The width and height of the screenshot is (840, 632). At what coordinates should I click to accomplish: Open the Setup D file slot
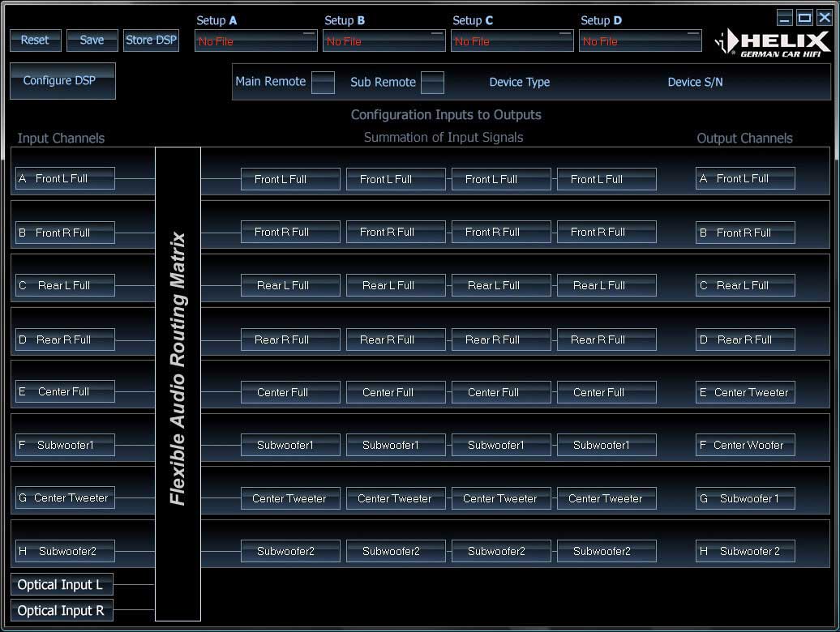[x=640, y=41]
